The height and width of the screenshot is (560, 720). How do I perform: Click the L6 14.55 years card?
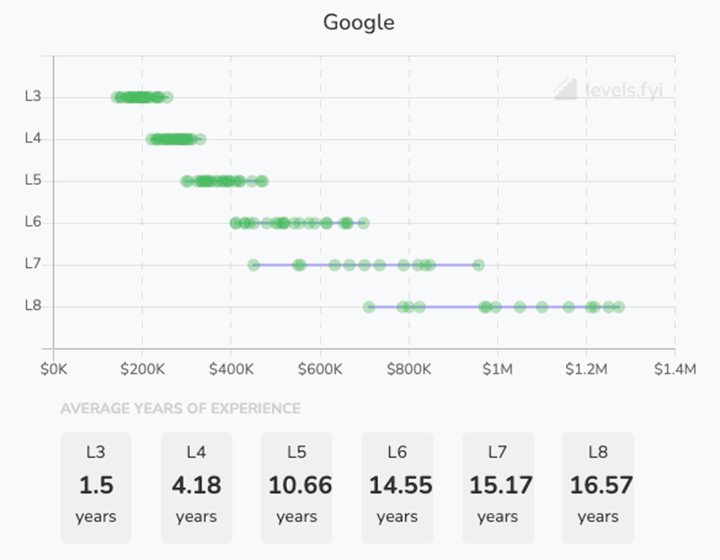[397, 487]
